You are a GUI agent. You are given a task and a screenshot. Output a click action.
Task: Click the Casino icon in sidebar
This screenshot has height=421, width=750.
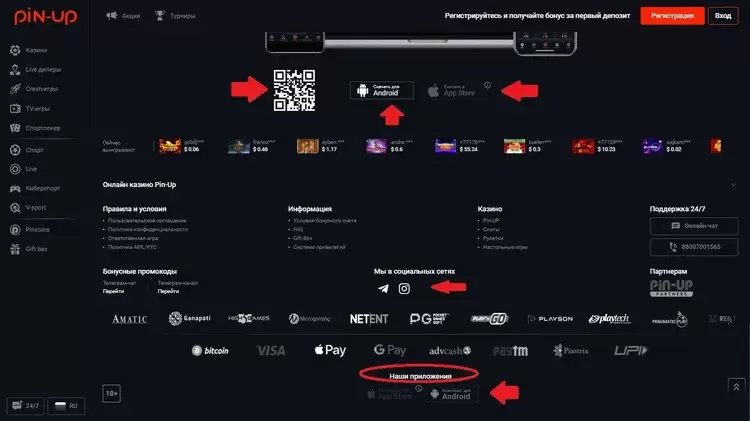15,50
